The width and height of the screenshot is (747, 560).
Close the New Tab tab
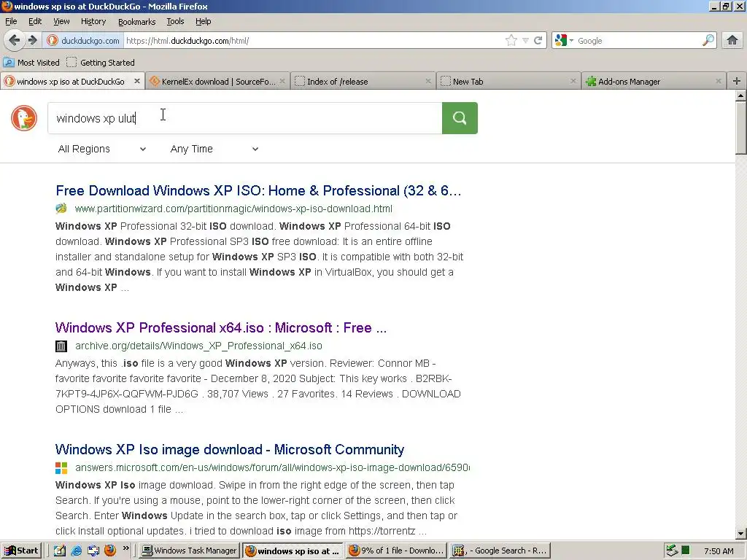pyautogui.click(x=573, y=81)
